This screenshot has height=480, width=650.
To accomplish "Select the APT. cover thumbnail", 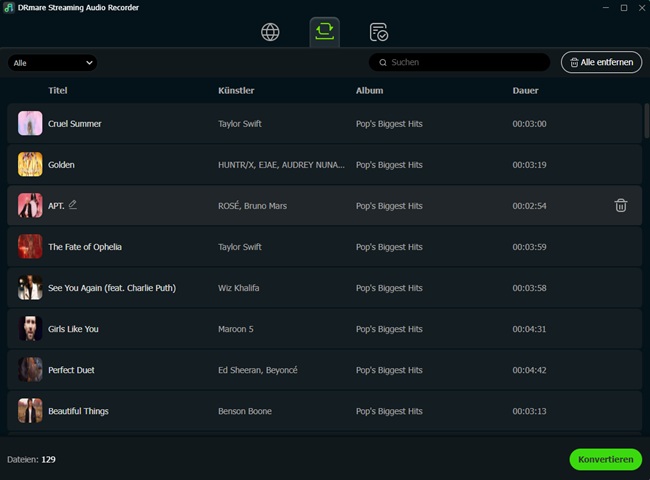I will (30, 205).
